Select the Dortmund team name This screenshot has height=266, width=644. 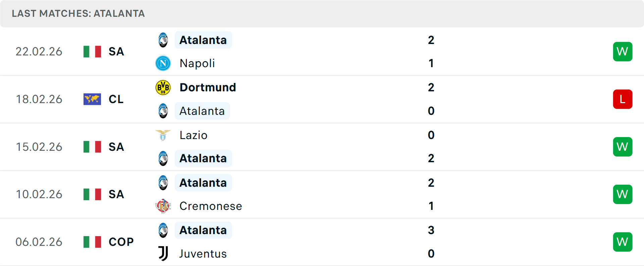208,87
